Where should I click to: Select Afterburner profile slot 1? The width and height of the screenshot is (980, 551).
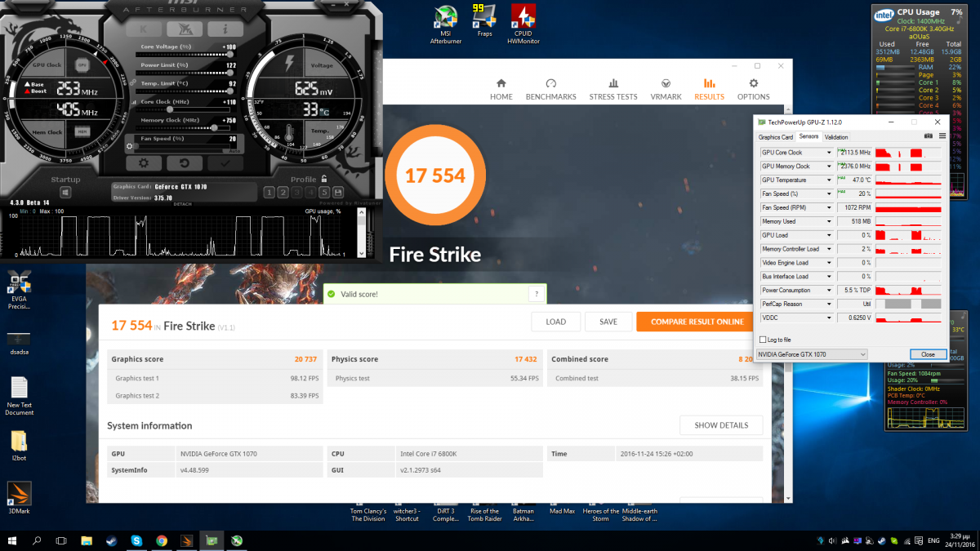tap(269, 193)
